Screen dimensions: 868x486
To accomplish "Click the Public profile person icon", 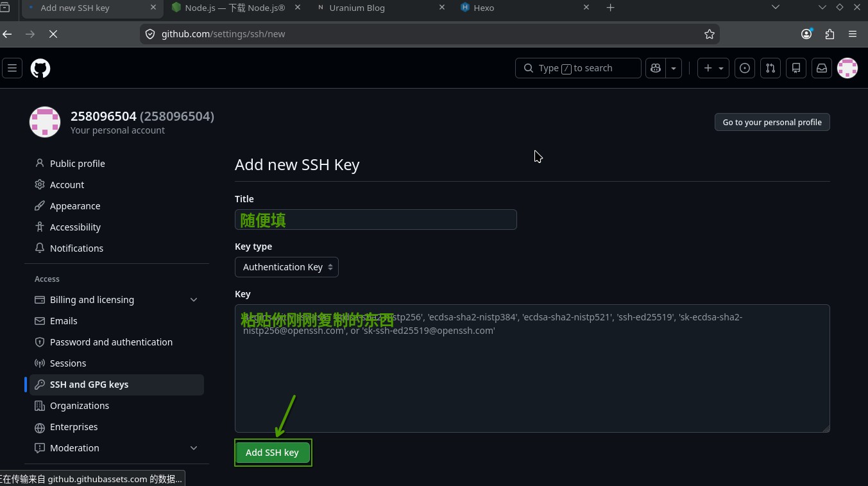I will tap(40, 163).
